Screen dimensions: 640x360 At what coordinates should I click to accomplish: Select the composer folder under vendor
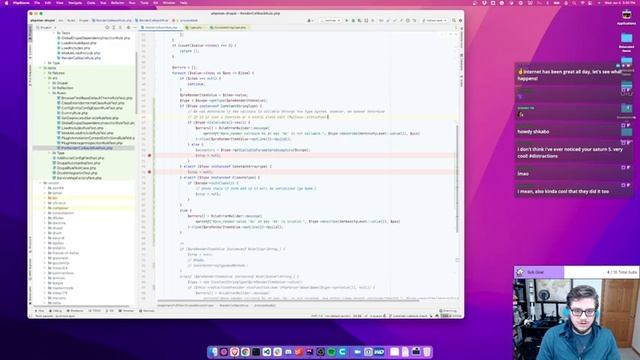pos(57,208)
